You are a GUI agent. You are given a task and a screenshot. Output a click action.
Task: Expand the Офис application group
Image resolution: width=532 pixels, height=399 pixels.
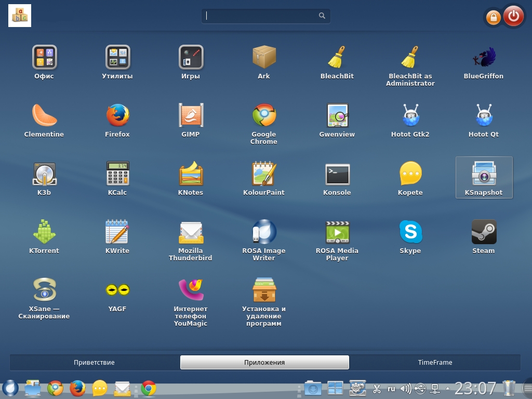(x=44, y=58)
